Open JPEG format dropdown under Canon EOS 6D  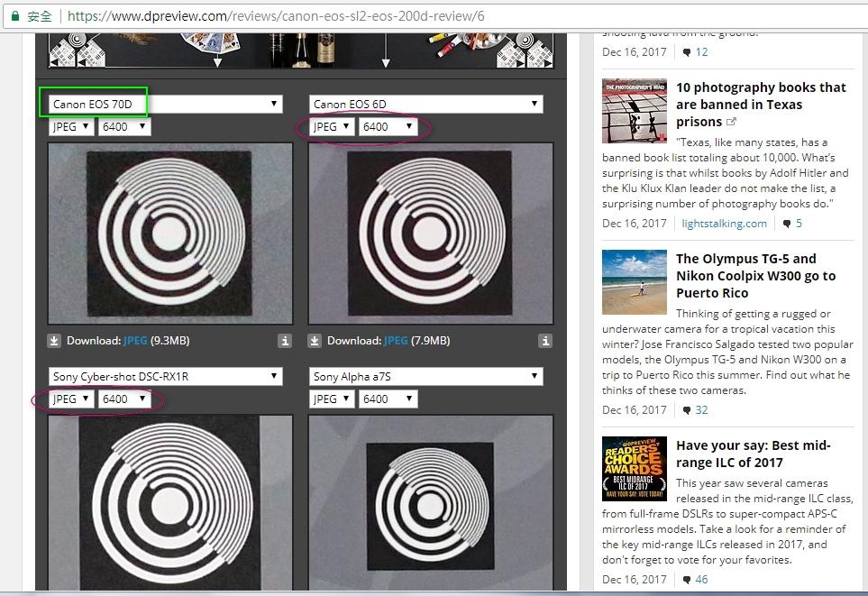[x=331, y=127]
